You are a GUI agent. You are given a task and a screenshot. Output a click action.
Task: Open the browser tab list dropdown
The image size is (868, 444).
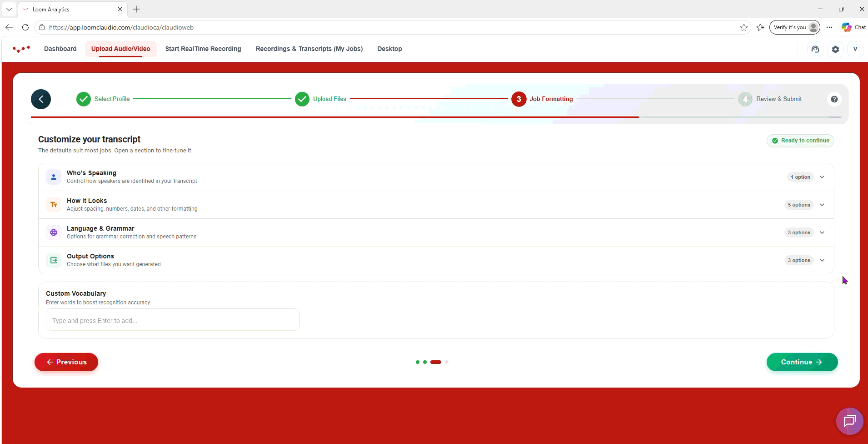tap(9, 9)
